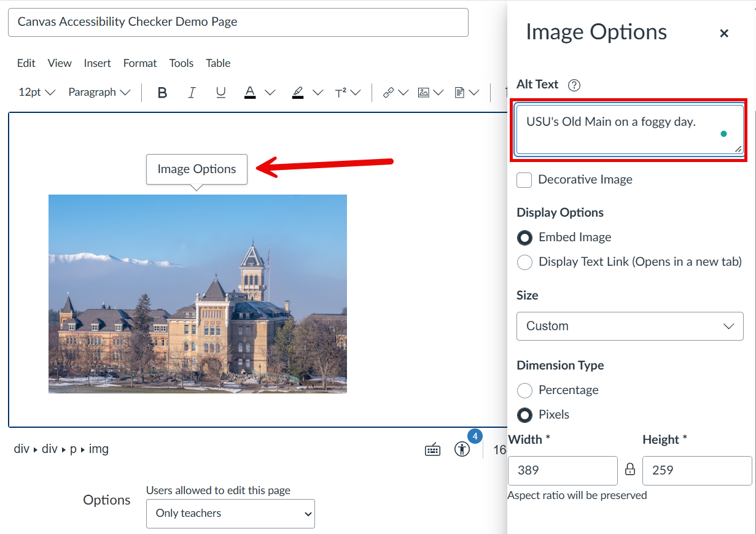The height and width of the screenshot is (534, 756).
Task: Click the Alt Text input field
Action: pos(630,130)
